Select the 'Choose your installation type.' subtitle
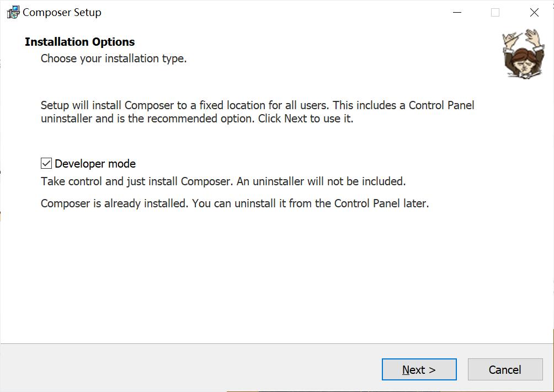The height and width of the screenshot is (392, 554). tap(114, 58)
